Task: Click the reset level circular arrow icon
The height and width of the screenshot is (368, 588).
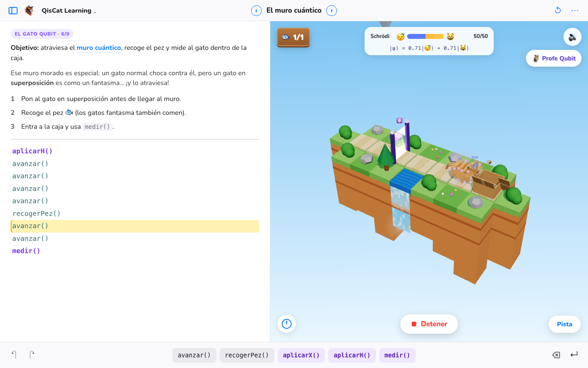Action: [x=558, y=10]
